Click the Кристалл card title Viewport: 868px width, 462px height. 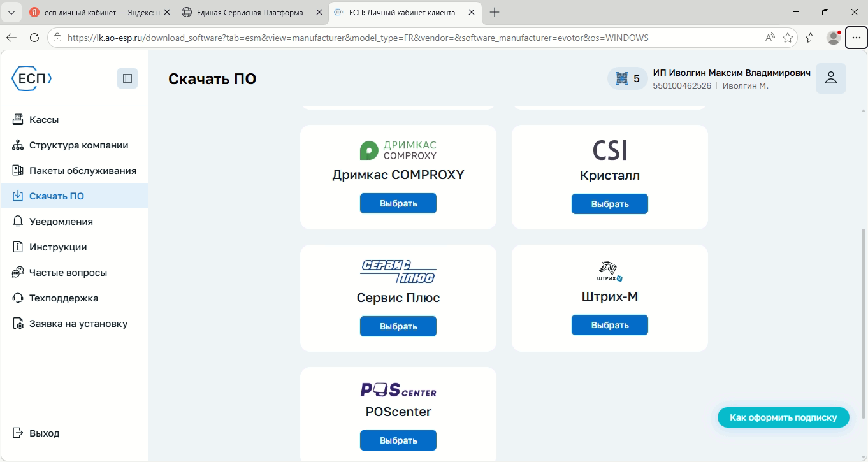(610, 175)
